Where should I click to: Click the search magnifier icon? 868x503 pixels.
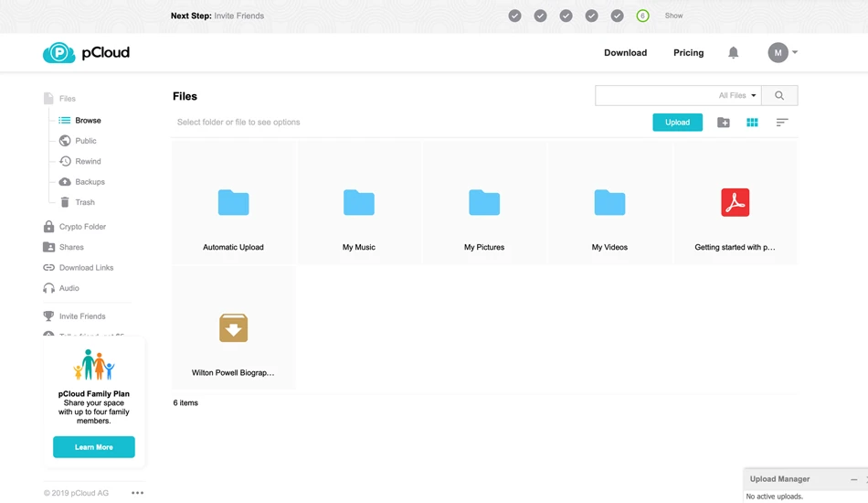(779, 95)
